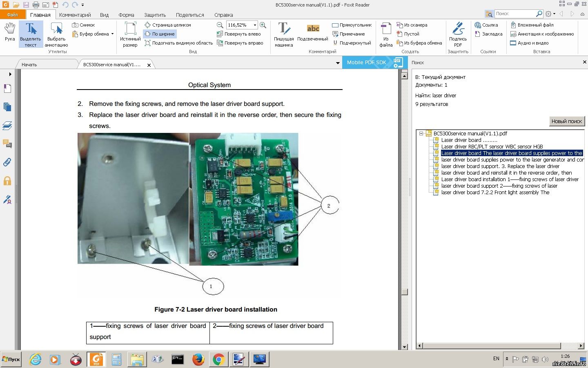
Task: Click the Новый поиск button
Action: (566, 121)
